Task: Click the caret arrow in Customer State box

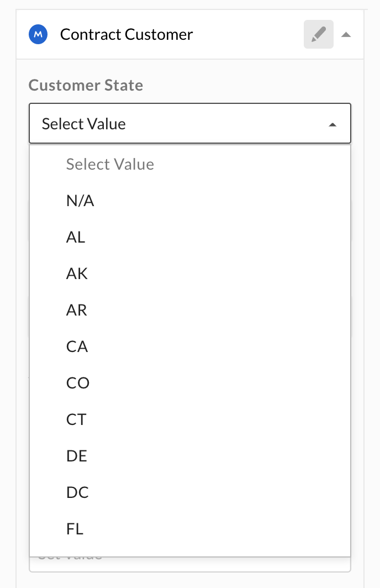Action: click(x=332, y=125)
